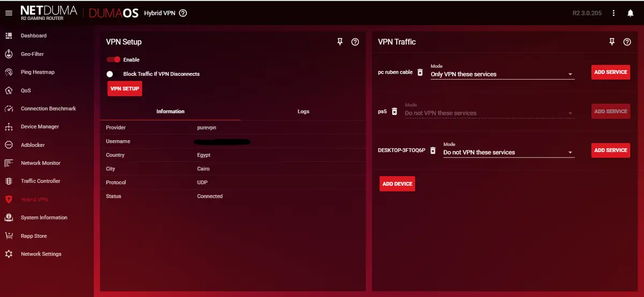The height and width of the screenshot is (297, 644).
Task: Switch to the Logs tab
Action: point(303,112)
